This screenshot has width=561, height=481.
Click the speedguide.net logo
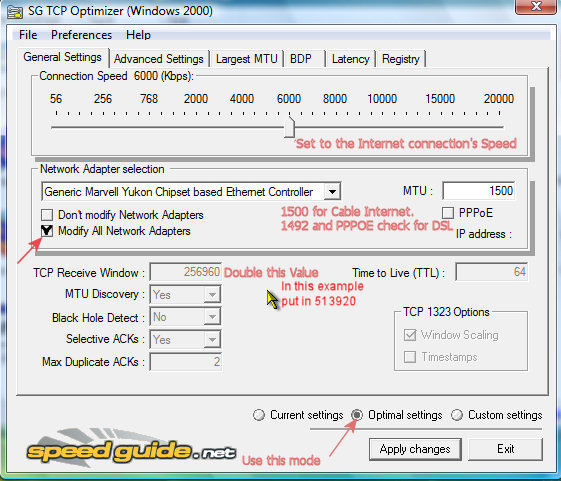click(131, 450)
